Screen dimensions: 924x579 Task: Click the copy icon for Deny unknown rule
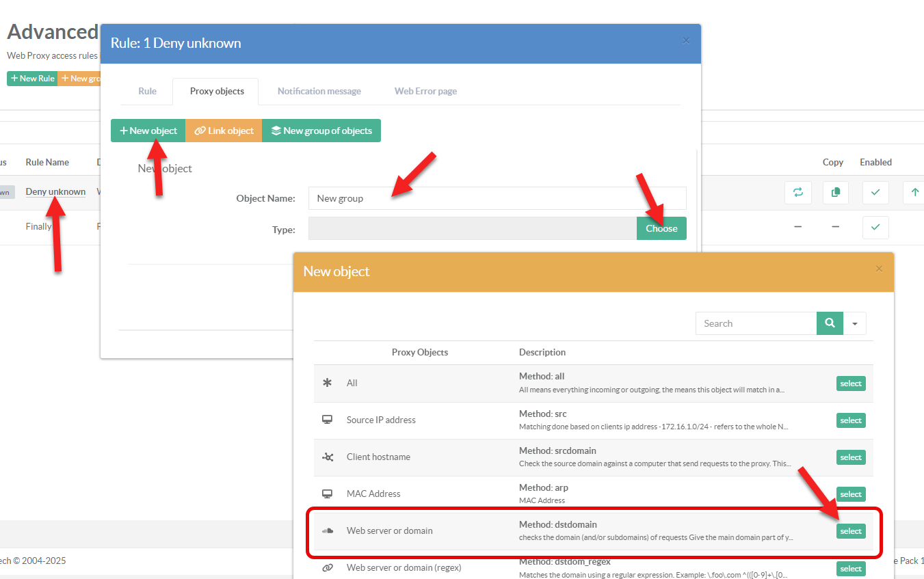(x=835, y=193)
